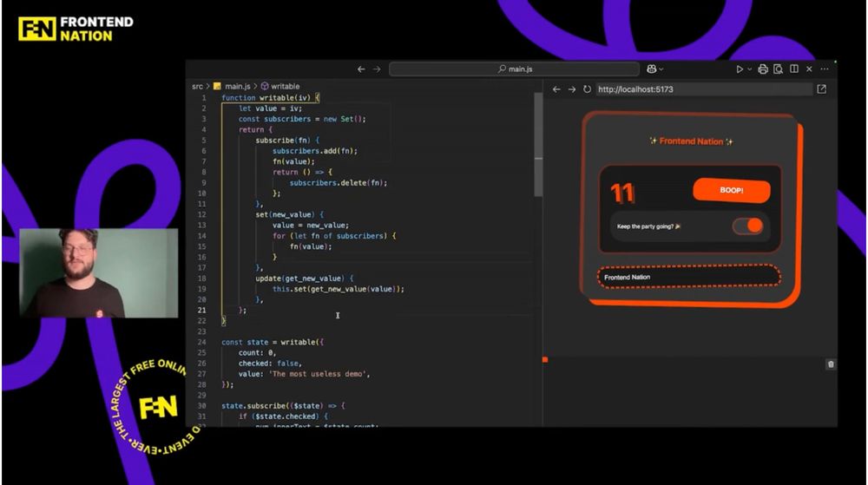Clear console with the trash icon

(831, 364)
